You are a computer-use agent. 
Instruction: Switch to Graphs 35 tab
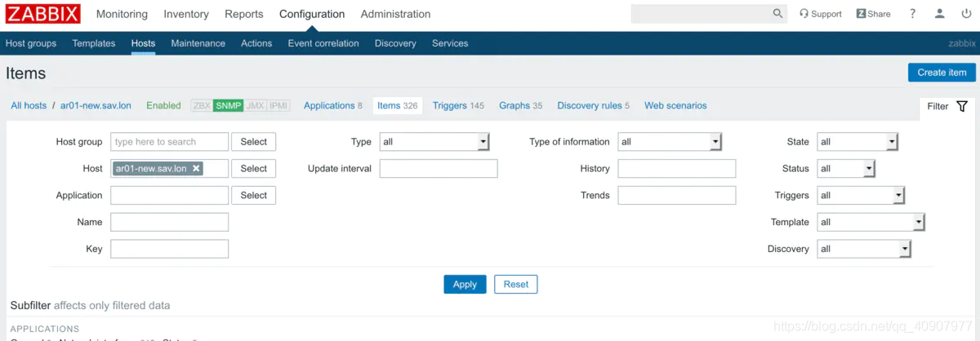(521, 105)
